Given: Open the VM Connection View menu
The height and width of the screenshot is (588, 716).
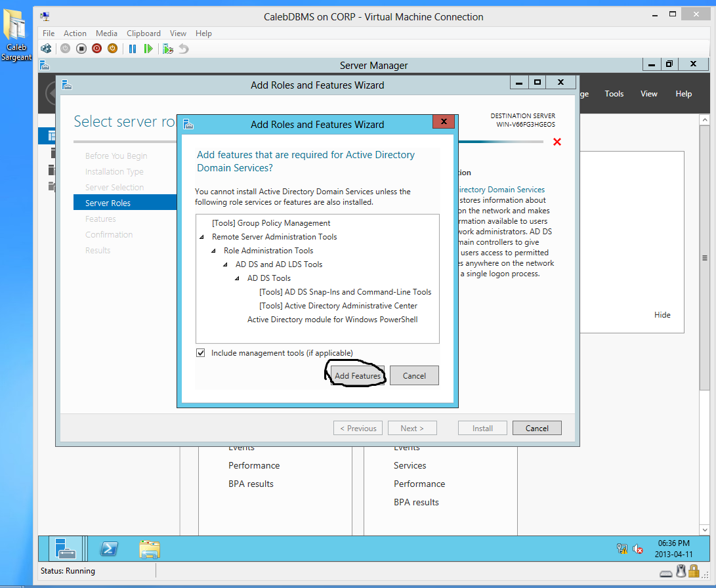Looking at the screenshot, I should [178, 33].
